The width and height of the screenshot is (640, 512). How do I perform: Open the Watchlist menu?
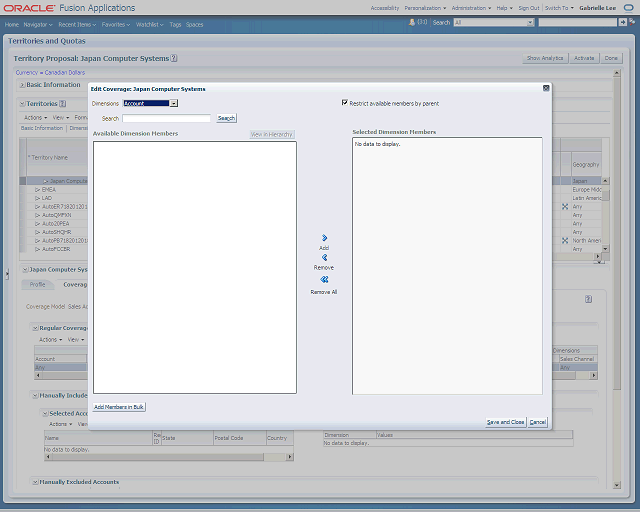coord(149,24)
